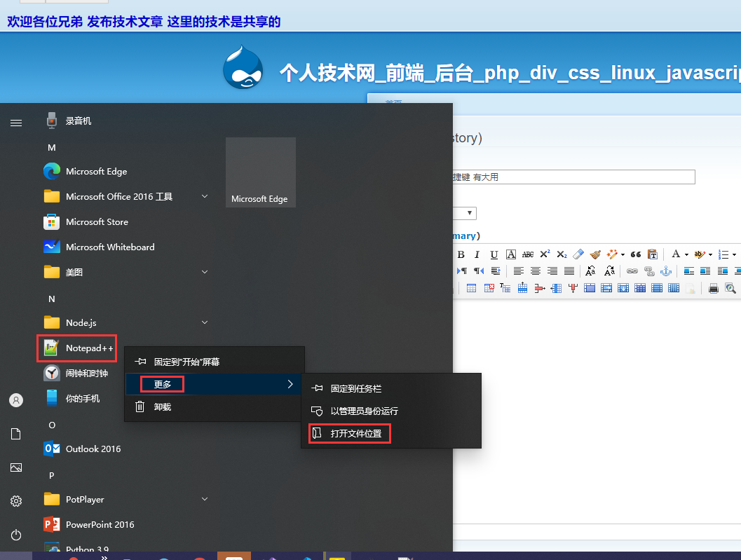This screenshot has width=741, height=560.
Task: Apply underline formatting in the editor
Action: tap(494, 254)
